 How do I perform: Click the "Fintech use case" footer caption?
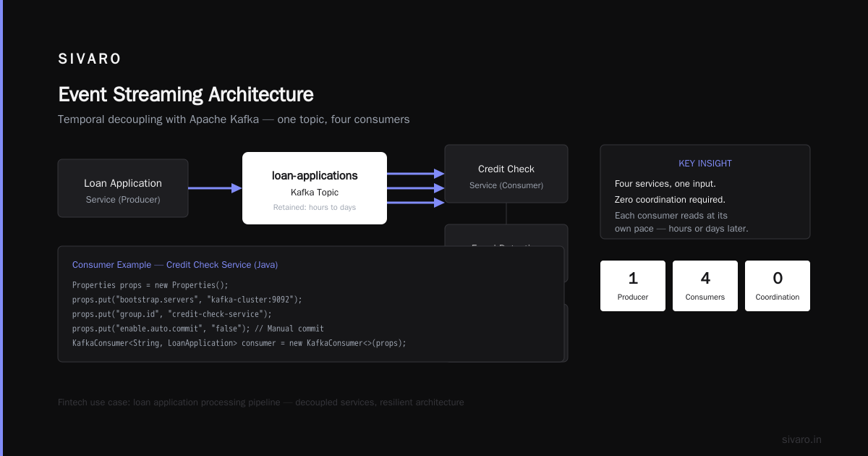coord(261,402)
